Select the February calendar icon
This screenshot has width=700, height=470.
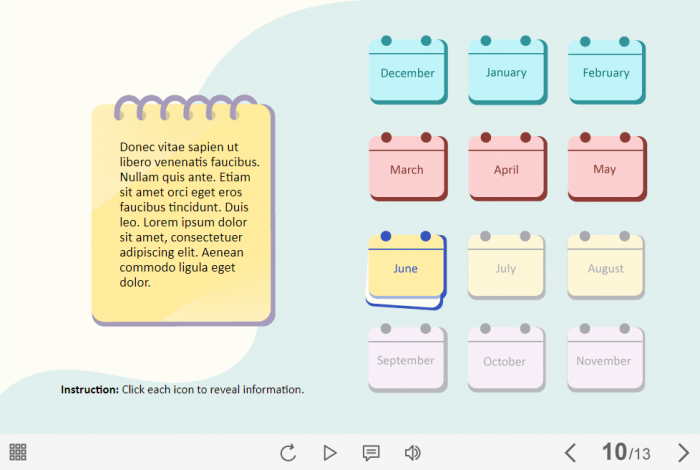(606, 71)
